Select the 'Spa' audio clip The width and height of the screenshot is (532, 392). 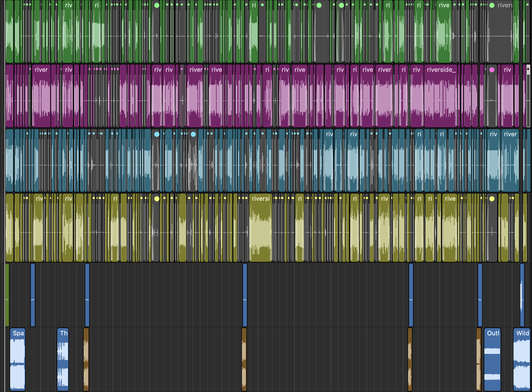pos(18,359)
